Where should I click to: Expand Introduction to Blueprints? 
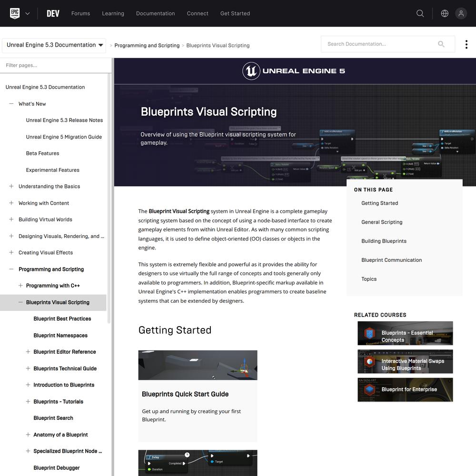pos(28,385)
